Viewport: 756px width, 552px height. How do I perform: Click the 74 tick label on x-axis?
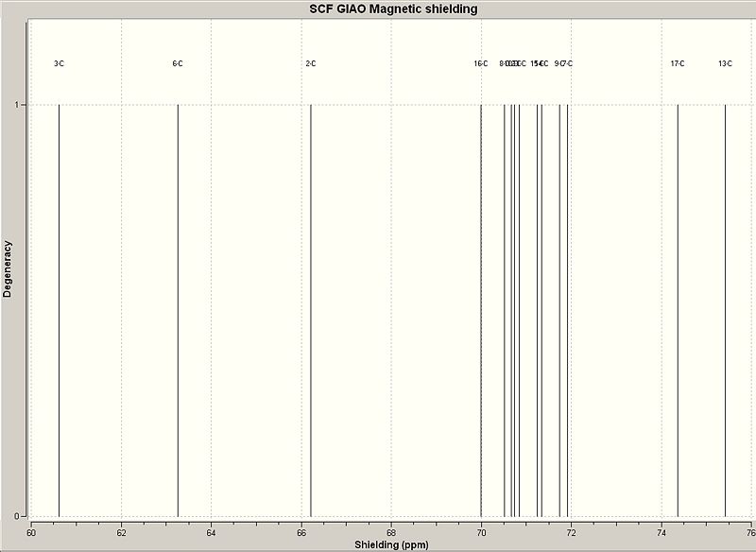(661, 533)
